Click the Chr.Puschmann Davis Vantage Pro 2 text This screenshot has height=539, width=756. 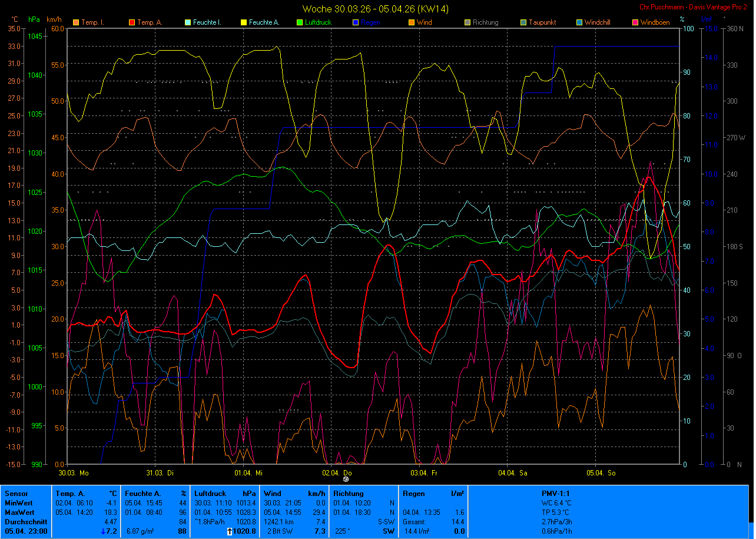[x=694, y=6]
